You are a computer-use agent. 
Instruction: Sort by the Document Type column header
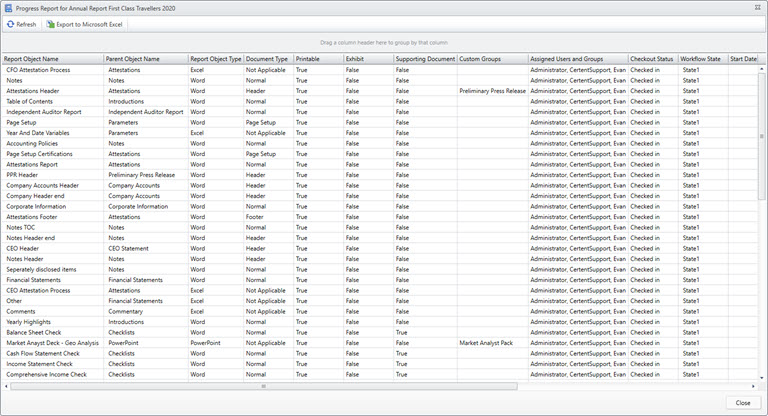[268, 59]
